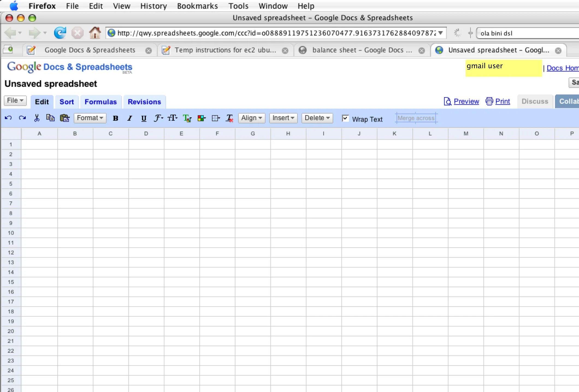Open the Preview link

(x=466, y=101)
